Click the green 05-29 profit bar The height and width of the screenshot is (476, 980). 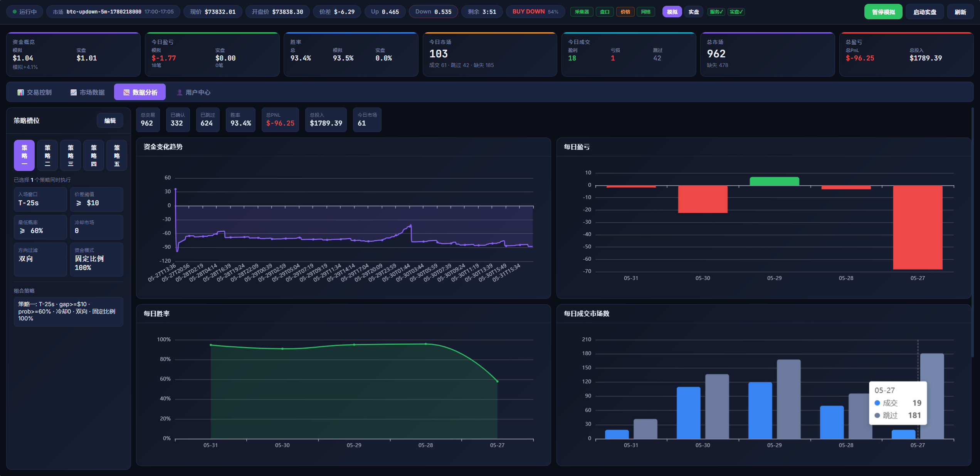click(x=774, y=181)
